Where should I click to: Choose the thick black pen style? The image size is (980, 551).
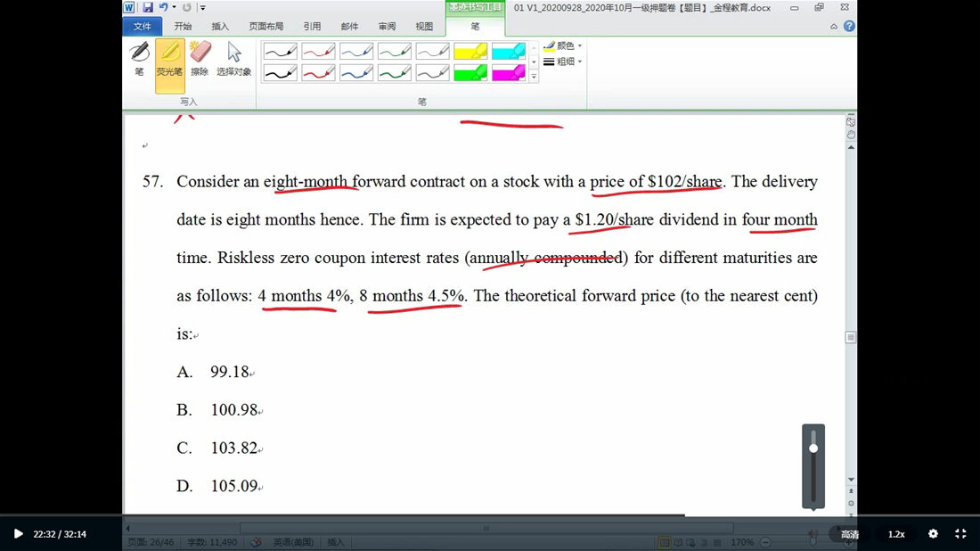click(280, 73)
